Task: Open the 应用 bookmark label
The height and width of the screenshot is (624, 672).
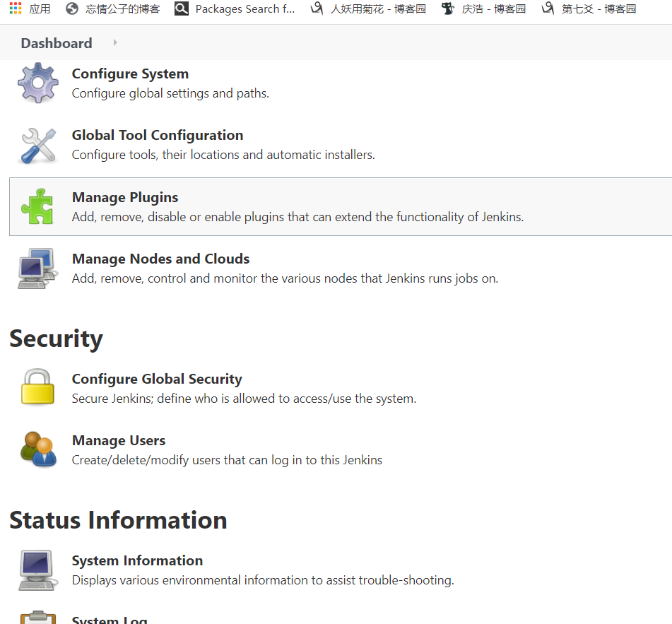Action: pyautogui.click(x=40, y=9)
